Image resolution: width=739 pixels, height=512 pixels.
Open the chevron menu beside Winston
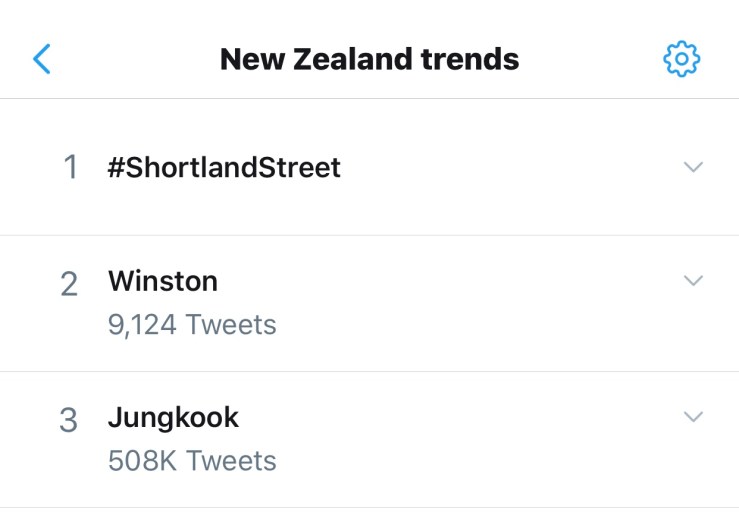[693, 281]
